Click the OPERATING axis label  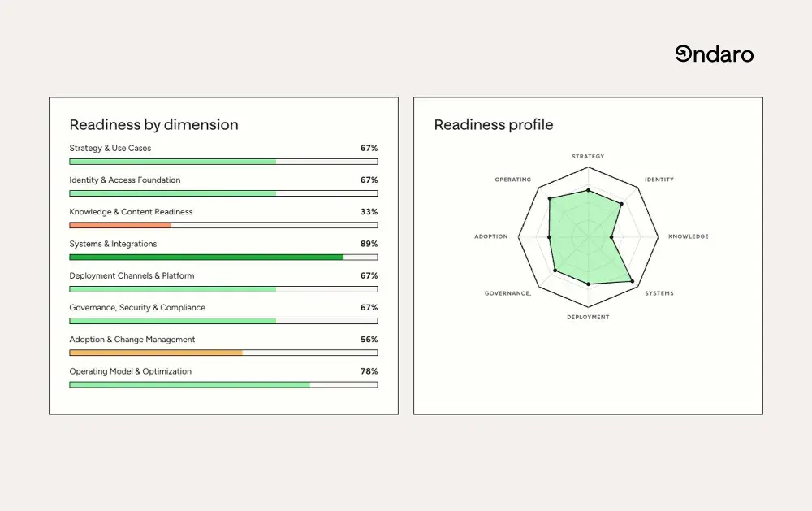pos(513,180)
